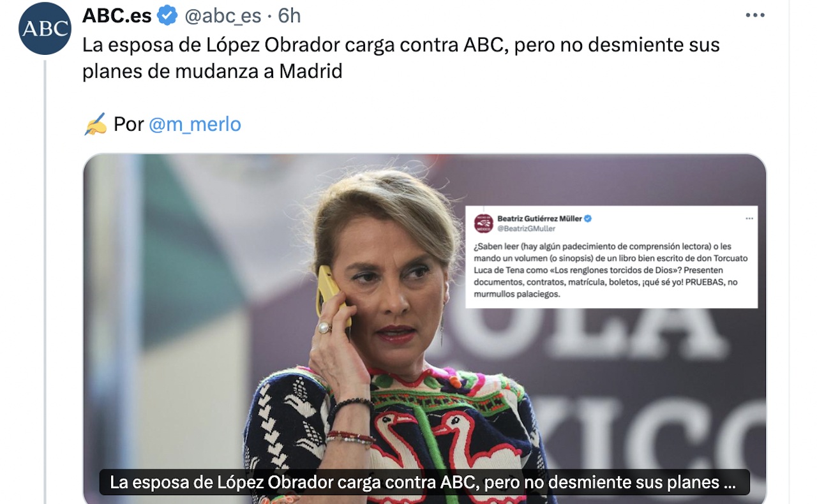
Task: Open the @abc_es handle link
Action: (224, 15)
